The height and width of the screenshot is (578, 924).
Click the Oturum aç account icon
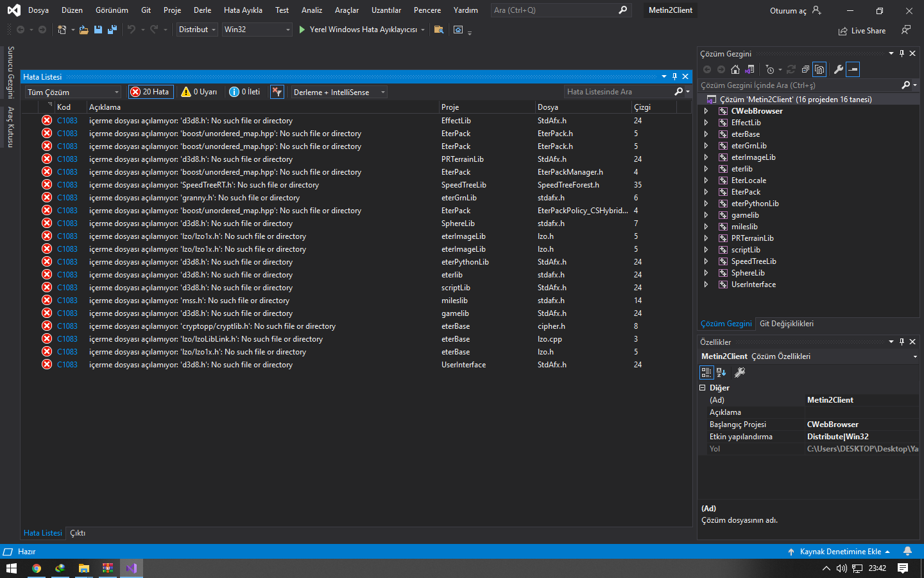tap(816, 10)
